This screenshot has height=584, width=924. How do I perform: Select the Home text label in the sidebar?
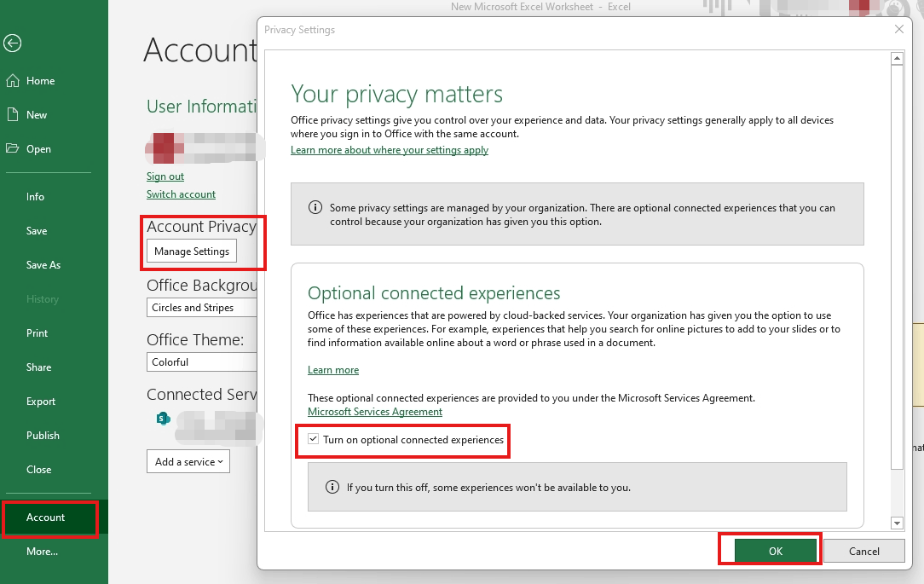click(41, 81)
